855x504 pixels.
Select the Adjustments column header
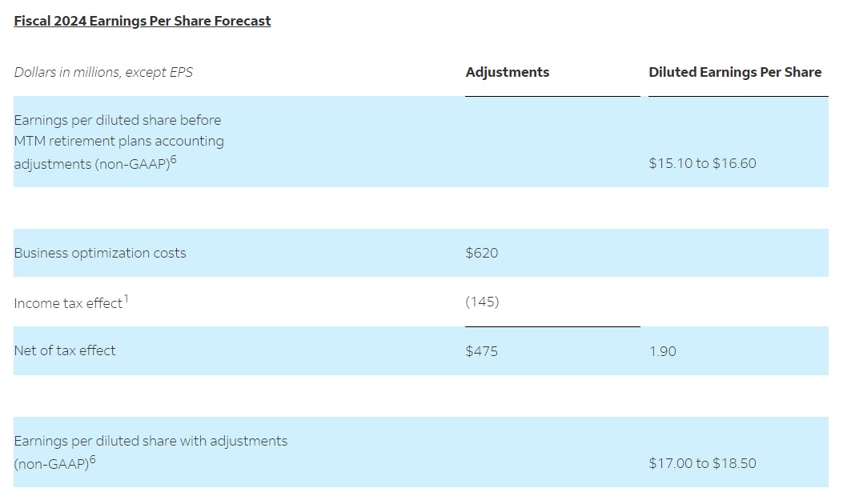pyautogui.click(x=508, y=72)
